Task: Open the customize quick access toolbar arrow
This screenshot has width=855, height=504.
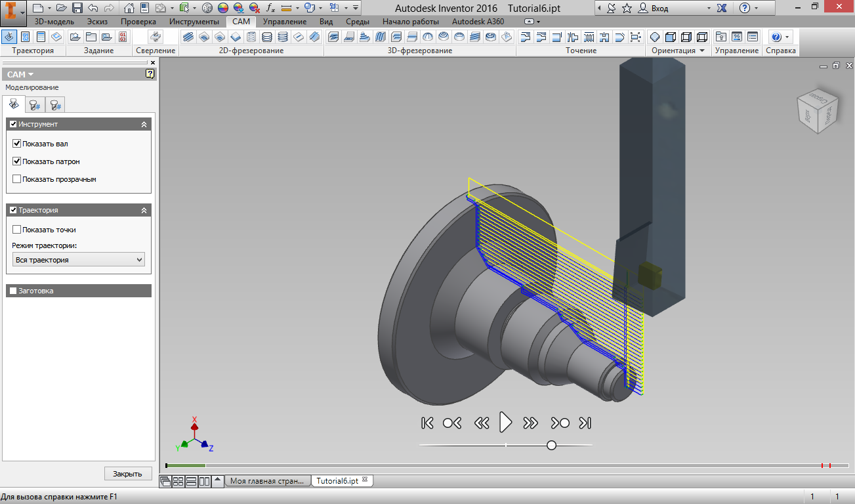Action: click(x=355, y=9)
